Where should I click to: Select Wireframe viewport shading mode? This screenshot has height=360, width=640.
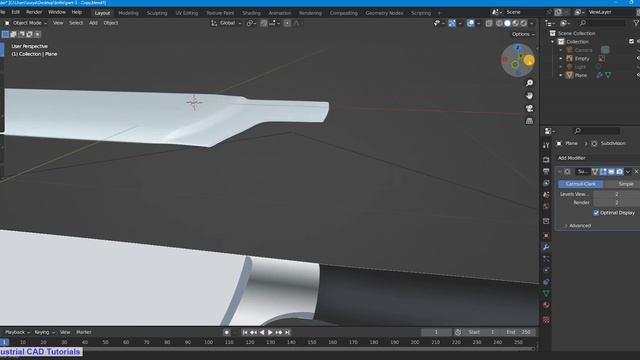point(499,23)
